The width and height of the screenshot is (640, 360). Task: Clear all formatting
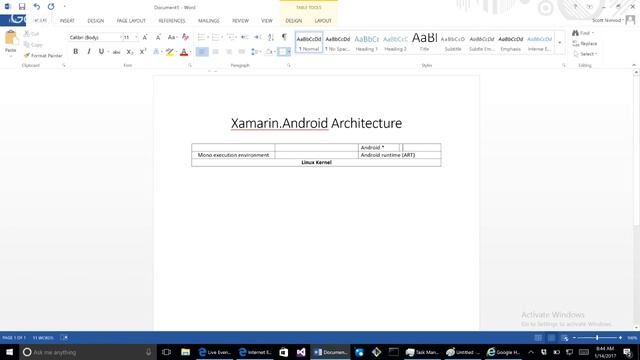coord(185,38)
